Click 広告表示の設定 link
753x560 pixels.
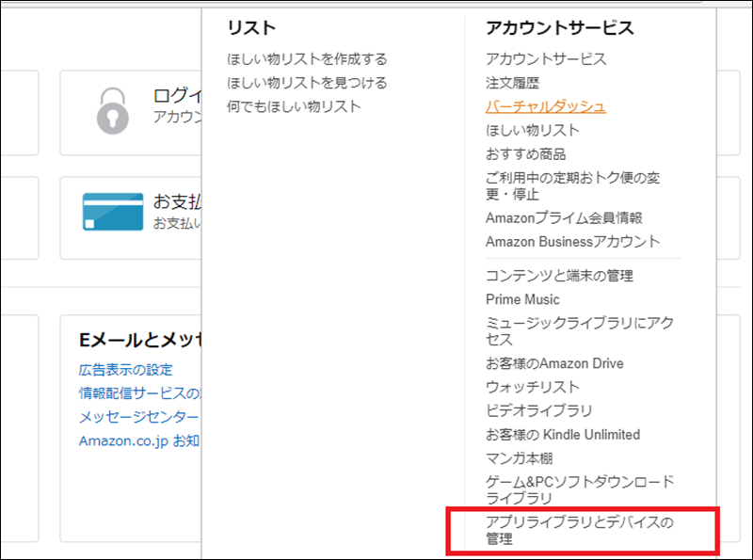point(126,370)
